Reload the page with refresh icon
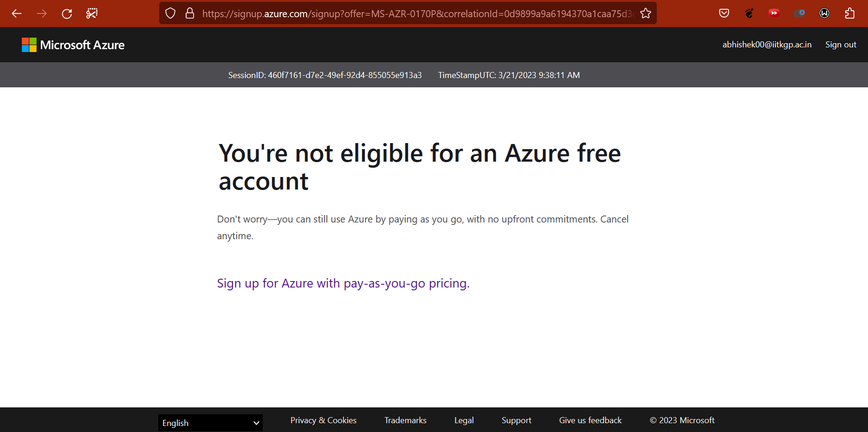 coord(67,13)
